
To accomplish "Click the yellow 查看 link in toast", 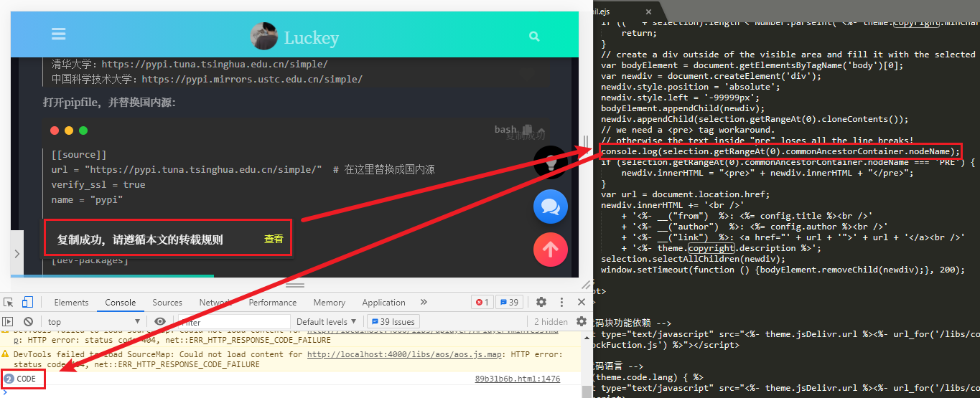I will pos(274,239).
